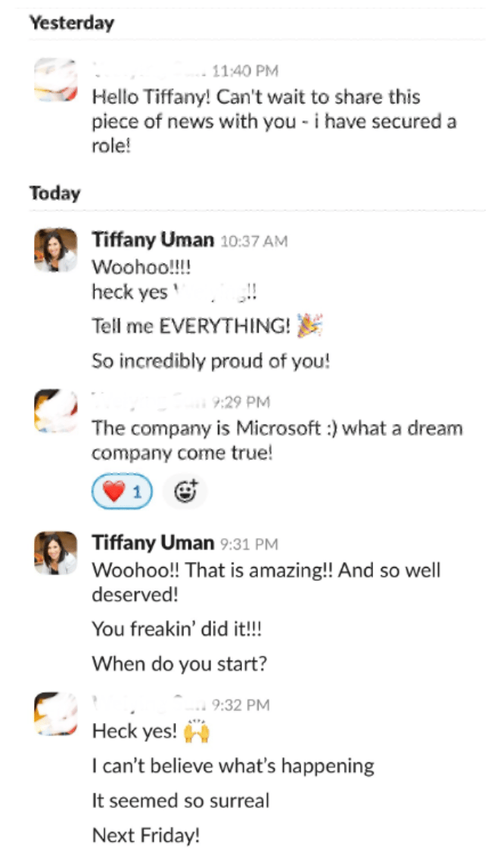The height and width of the screenshot is (851, 504).
Task: Click the raised hands emoji
Action: [196, 732]
